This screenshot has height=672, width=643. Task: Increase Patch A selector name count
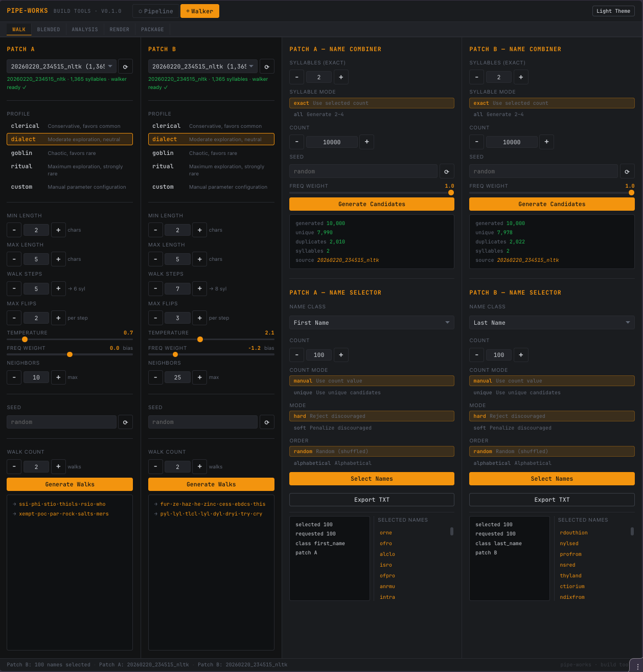[x=341, y=355]
